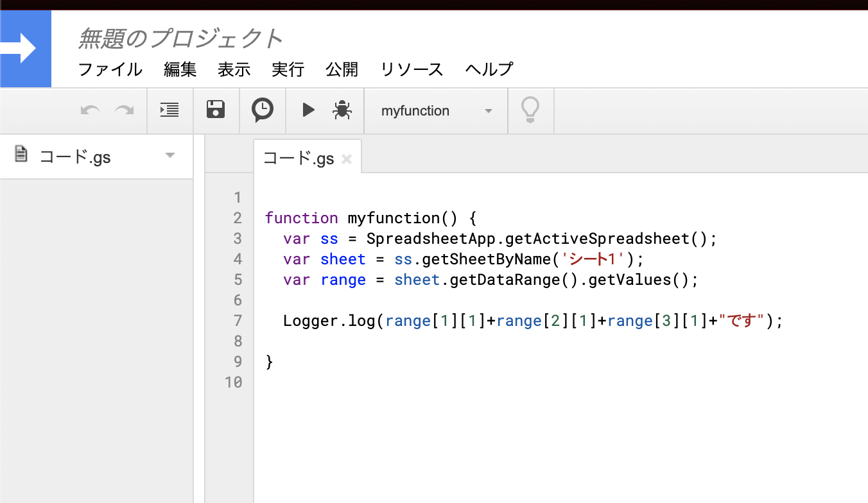Click the Undo arrow icon
868x503 pixels.
click(90, 110)
